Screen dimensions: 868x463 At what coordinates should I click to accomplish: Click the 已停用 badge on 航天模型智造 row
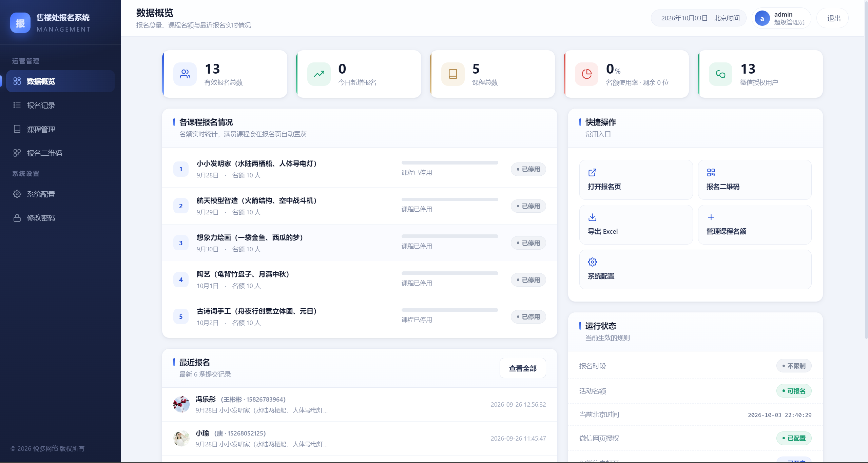coord(528,206)
